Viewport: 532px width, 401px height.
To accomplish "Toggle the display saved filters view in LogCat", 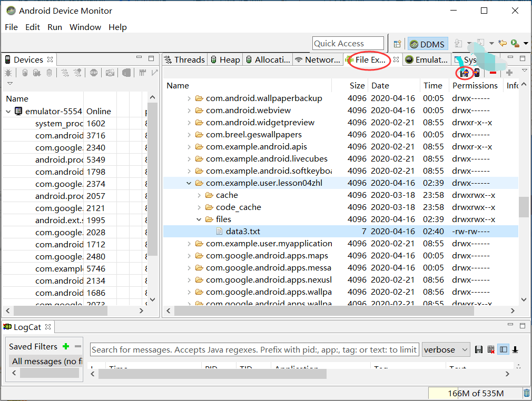I will click(504, 349).
